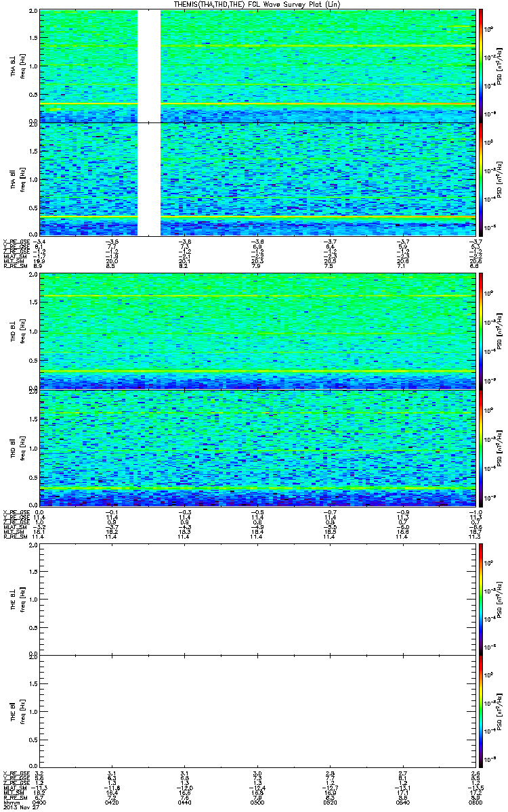Click the X_RE_GSE label under THA panels
This screenshot has width=508, height=812.
tap(18, 241)
